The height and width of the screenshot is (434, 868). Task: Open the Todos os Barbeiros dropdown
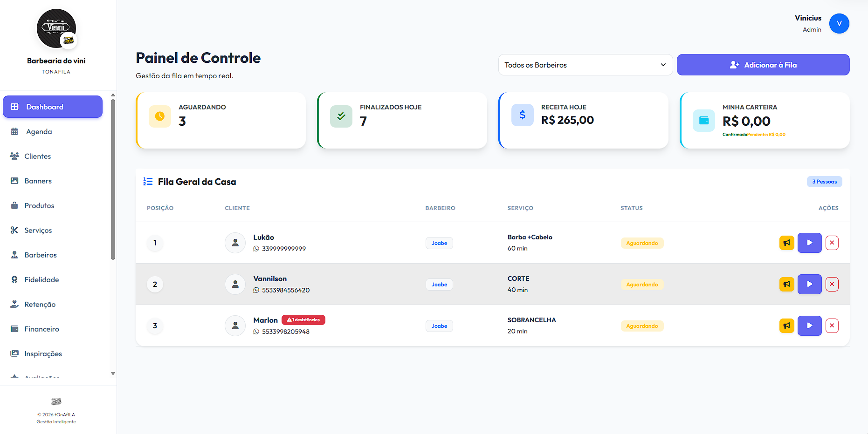[585, 65]
